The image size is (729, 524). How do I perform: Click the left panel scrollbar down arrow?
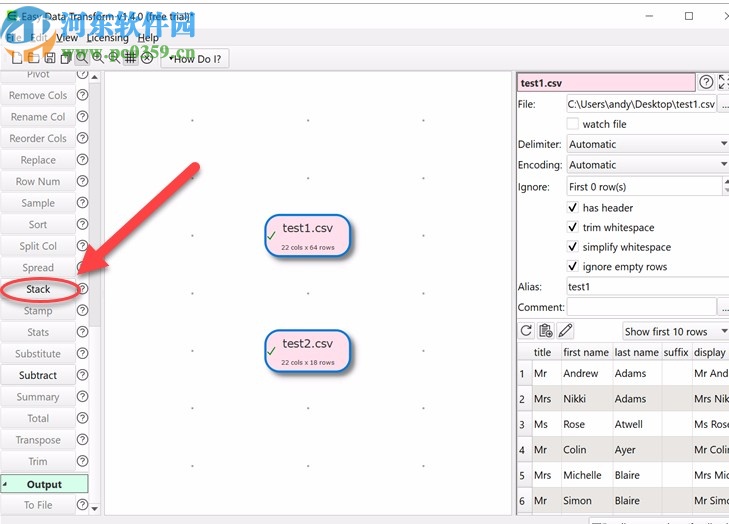click(95, 508)
